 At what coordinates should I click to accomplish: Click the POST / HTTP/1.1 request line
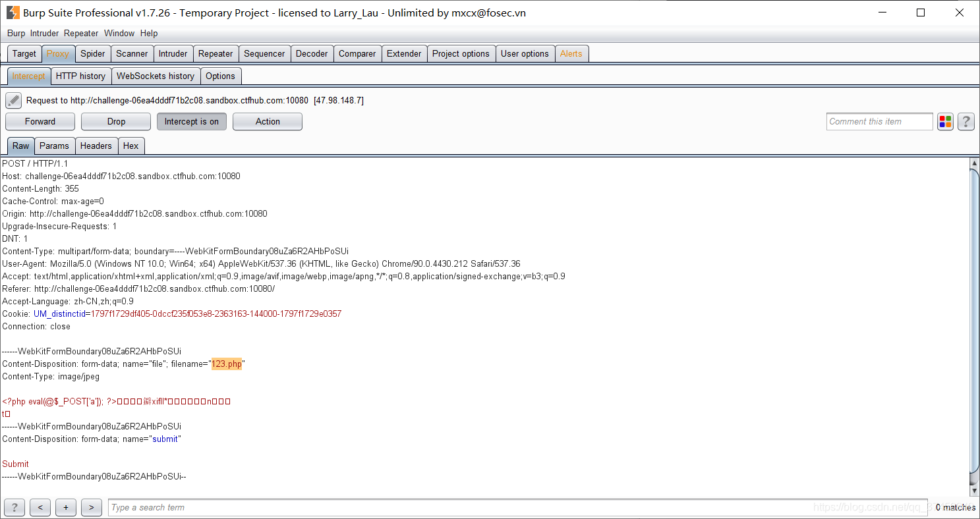[x=35, y=163]
